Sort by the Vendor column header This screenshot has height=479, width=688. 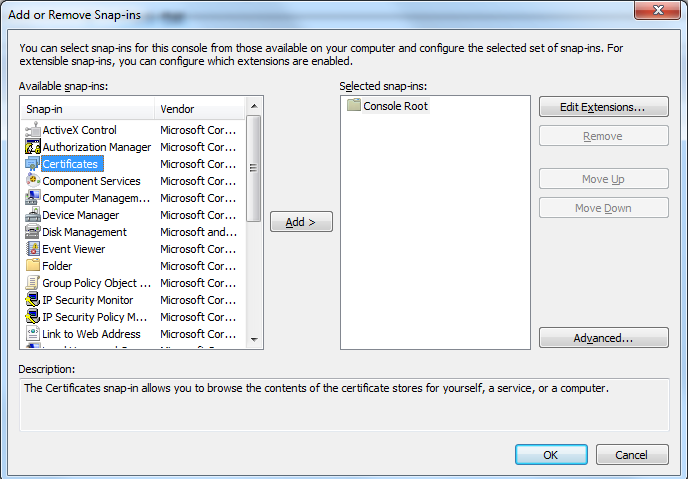tap(200, 109)
